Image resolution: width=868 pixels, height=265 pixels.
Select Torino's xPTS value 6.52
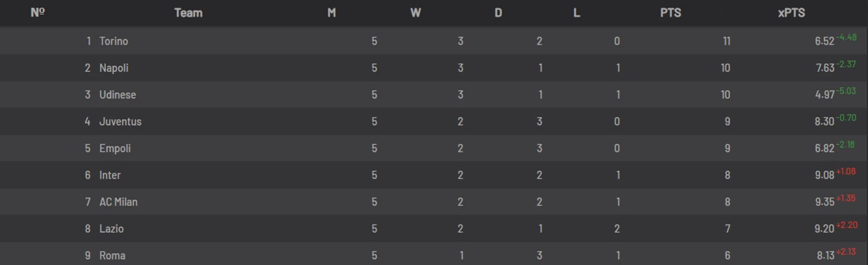(825, 41)
